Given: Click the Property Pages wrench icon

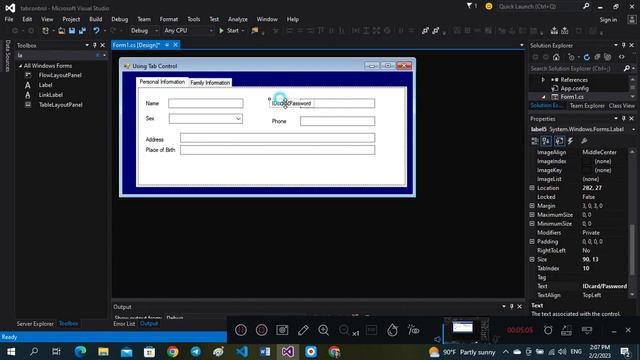Looking at the screenshot, I should click(x=584, y=141).
